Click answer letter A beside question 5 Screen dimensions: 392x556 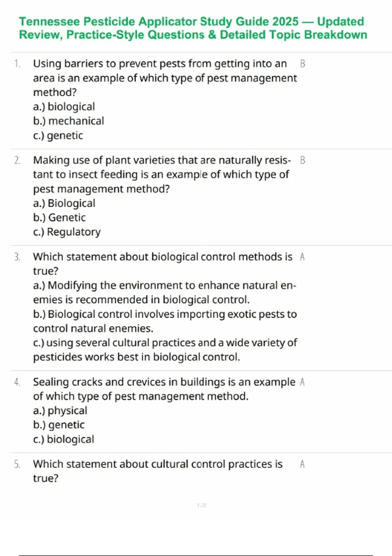pos(302,464)
